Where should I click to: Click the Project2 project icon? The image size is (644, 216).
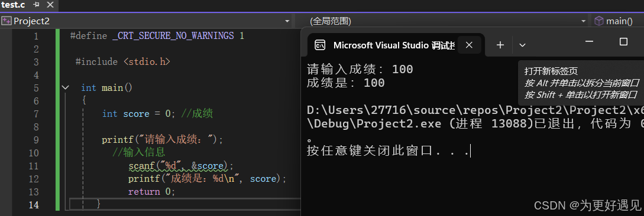click(x=6, y=21)
